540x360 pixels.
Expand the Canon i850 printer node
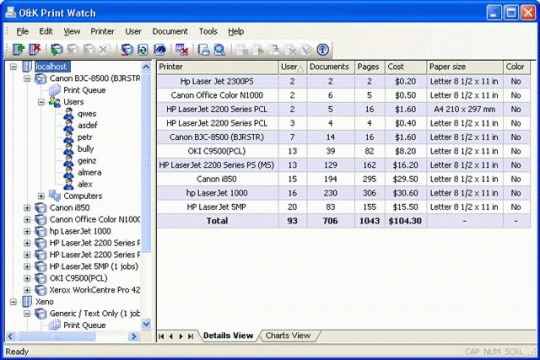tap(27, 208)
